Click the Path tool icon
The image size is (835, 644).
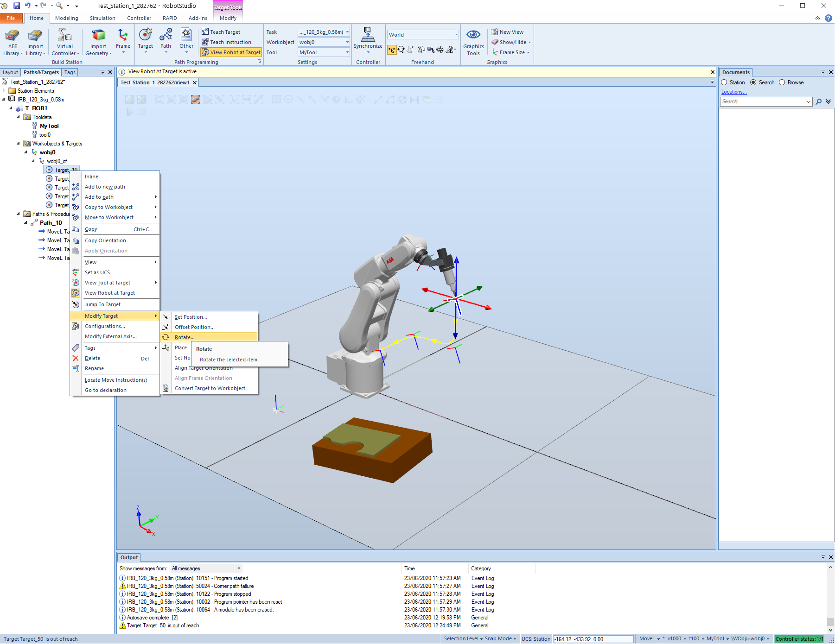coord(166,35)
